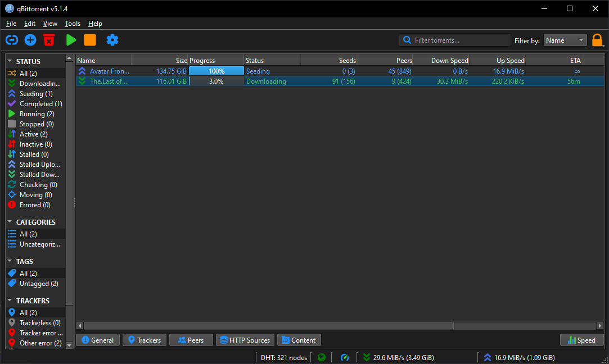Image resolution: width=609 pixels, height=364 pixels.
Task: Select the Downloading status filter
Action: tap(35, 84)
